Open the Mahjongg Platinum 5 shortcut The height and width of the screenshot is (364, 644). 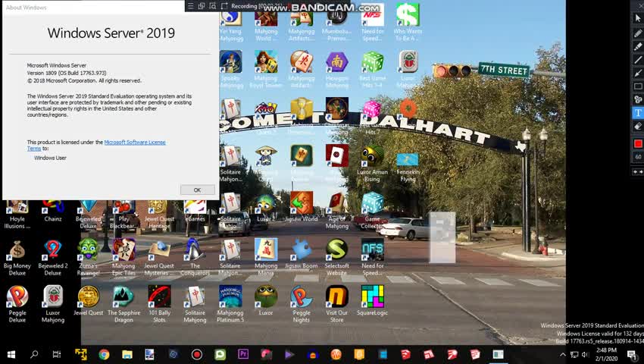tap(230, 305)
